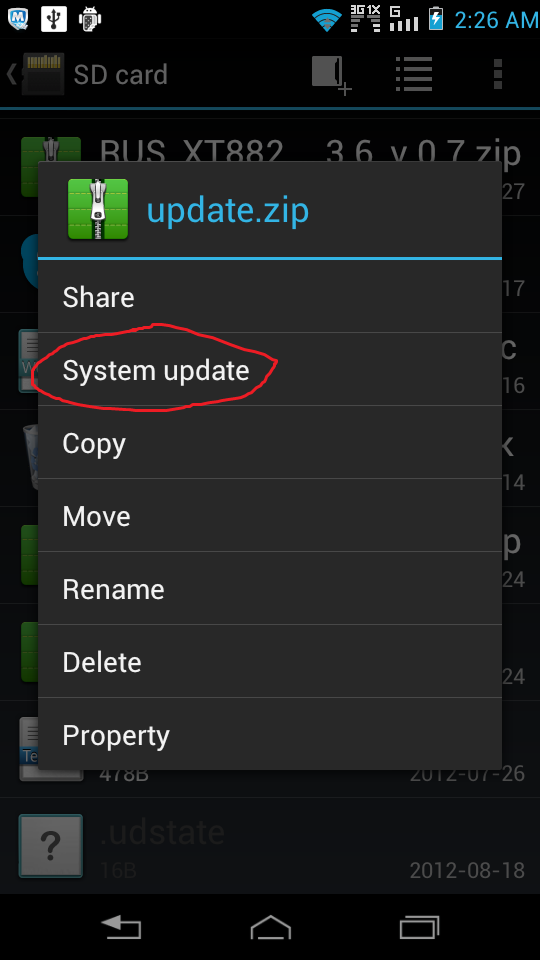Open the Recent apps navigation button
The image size is (540, 960).
point(419,928)
